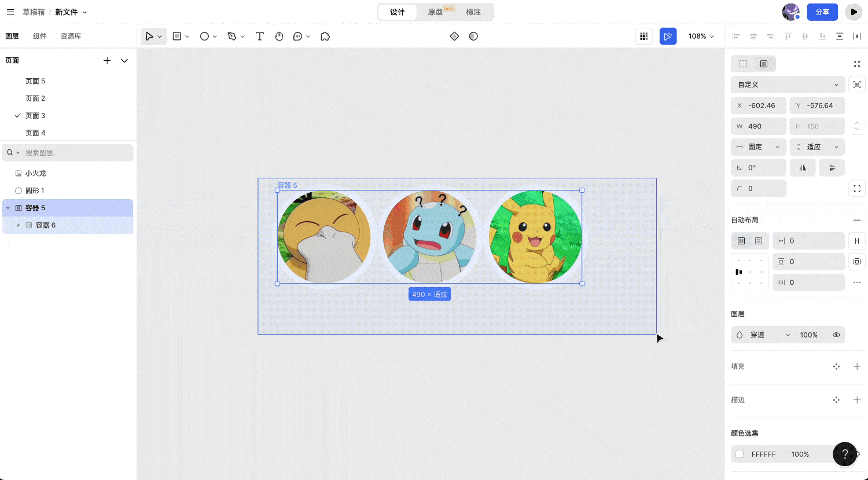Expand the 容器 6 layer

point(19,225)
